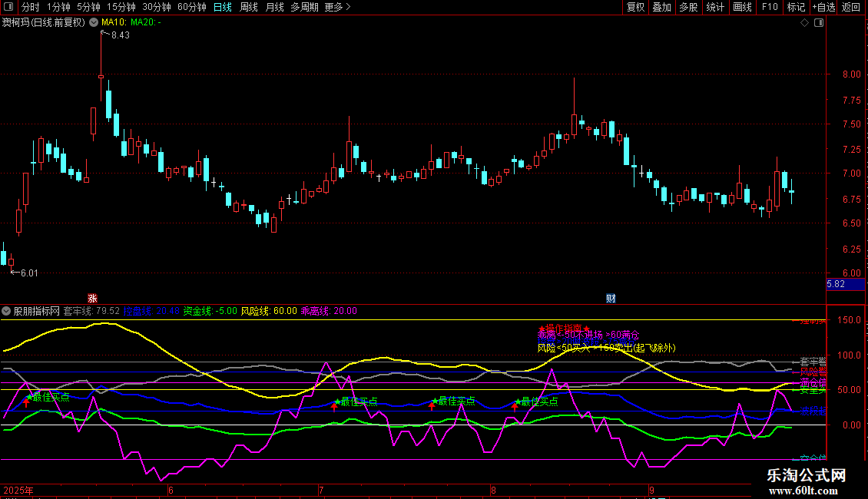Open the main chart indicator dropdown arrow
868x499 pixels.
click(x=94, y=23)
